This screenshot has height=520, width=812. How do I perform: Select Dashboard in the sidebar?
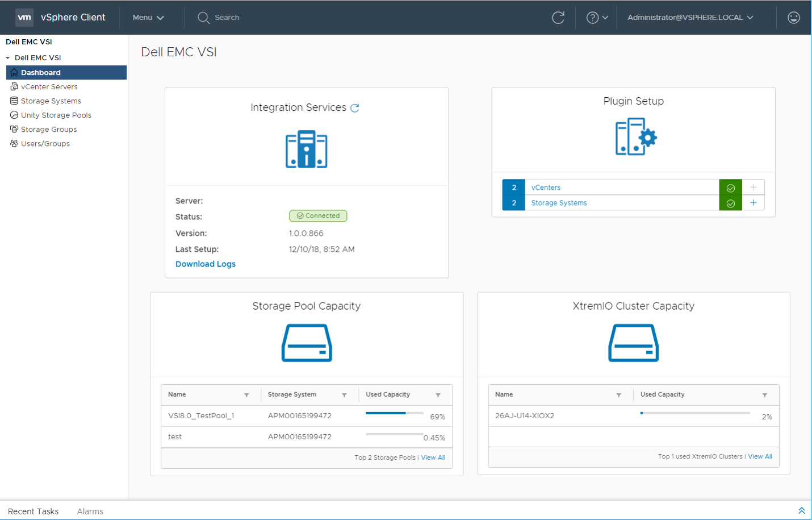(x=66, y=73)
